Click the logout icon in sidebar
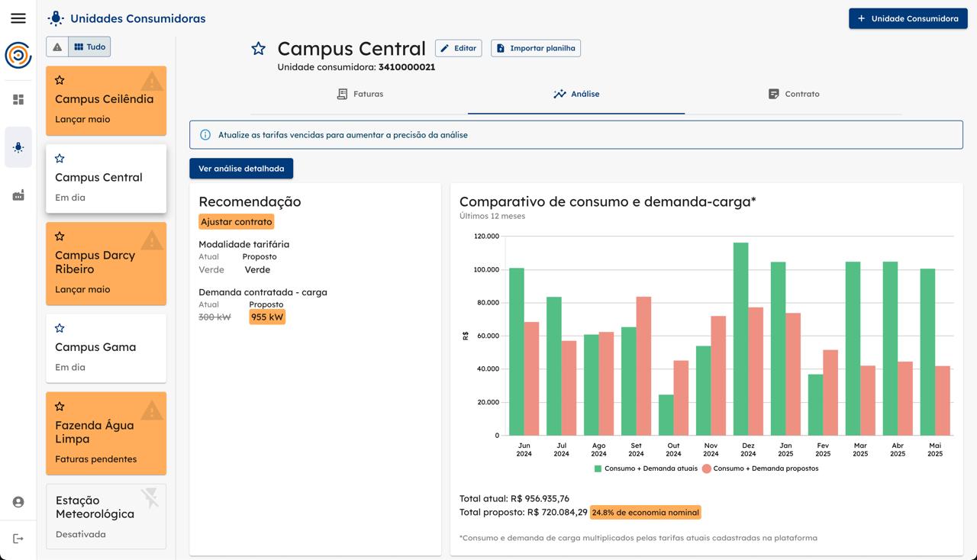This screenshot has width=977, height=560. 18,539
